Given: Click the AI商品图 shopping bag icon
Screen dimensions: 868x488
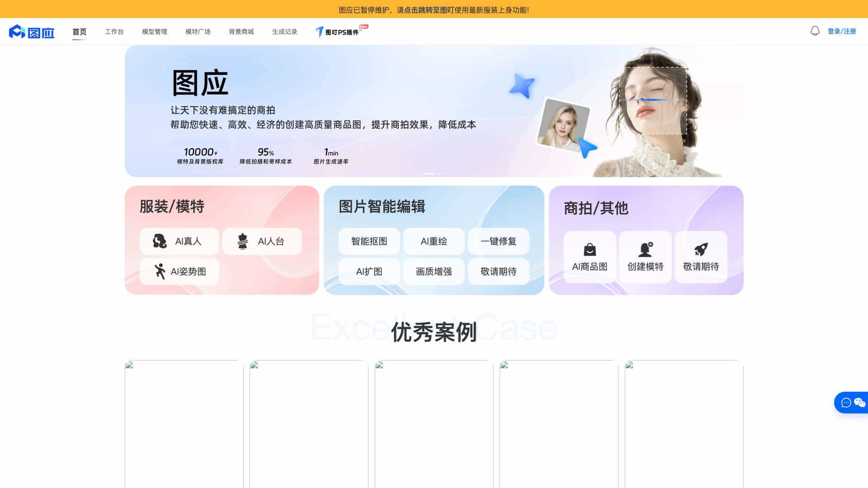Looking at the screenshot, I should (x=590, y=249).
